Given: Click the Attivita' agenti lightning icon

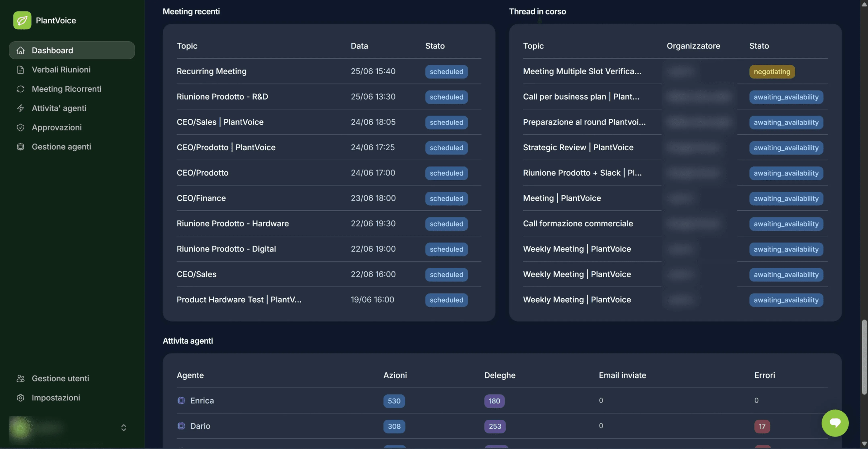Looking at the screenshot, I should tap(21, 108).
